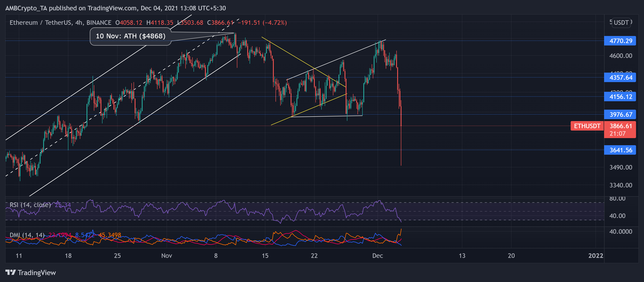Click the Dec date on time axis

[x=378, y=256]
